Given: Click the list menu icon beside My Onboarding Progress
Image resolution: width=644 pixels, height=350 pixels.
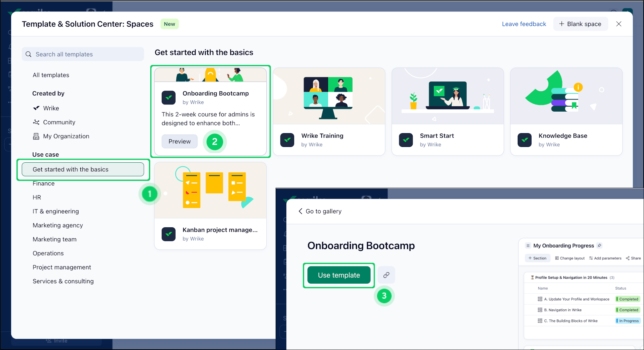Looking at the screenshot, I should click(528, 246).
